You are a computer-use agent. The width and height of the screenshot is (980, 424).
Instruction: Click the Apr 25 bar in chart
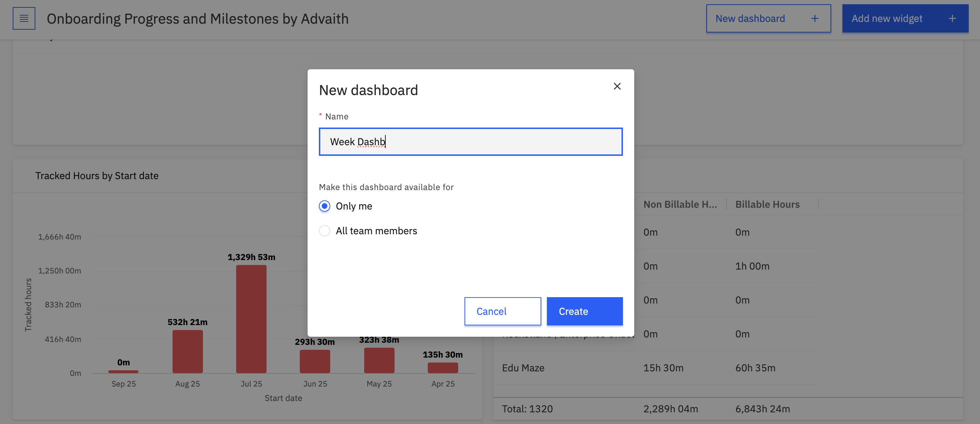click(x=442, y=368)
